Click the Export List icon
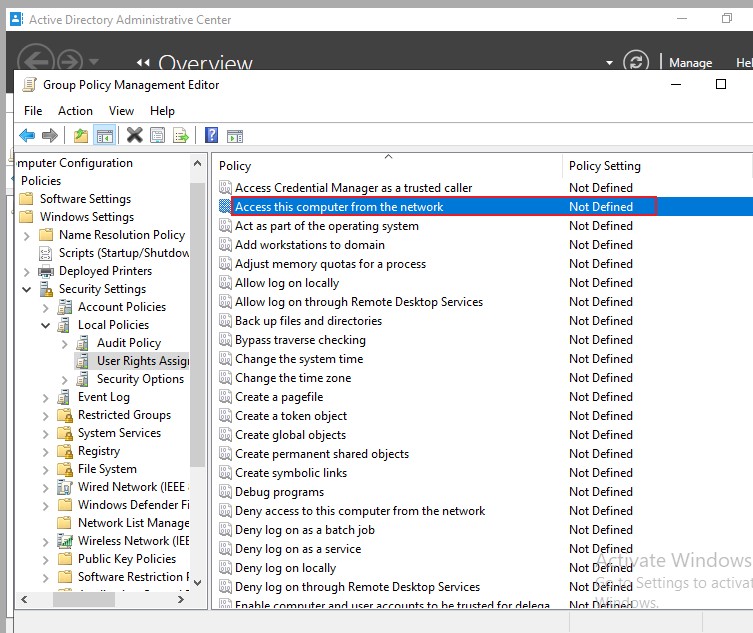Image resolution: width=753 pixels, height=633 pixels. 181,136
